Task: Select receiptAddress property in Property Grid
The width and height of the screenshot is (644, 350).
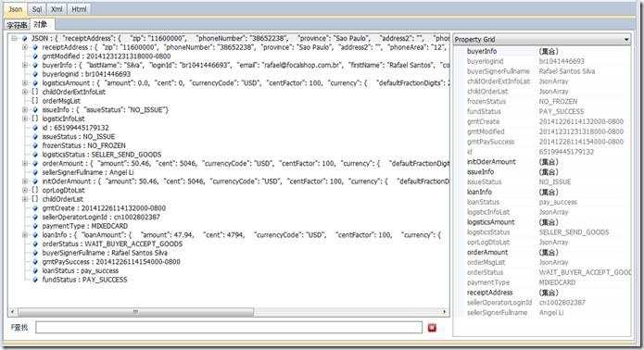Action: 489,293
